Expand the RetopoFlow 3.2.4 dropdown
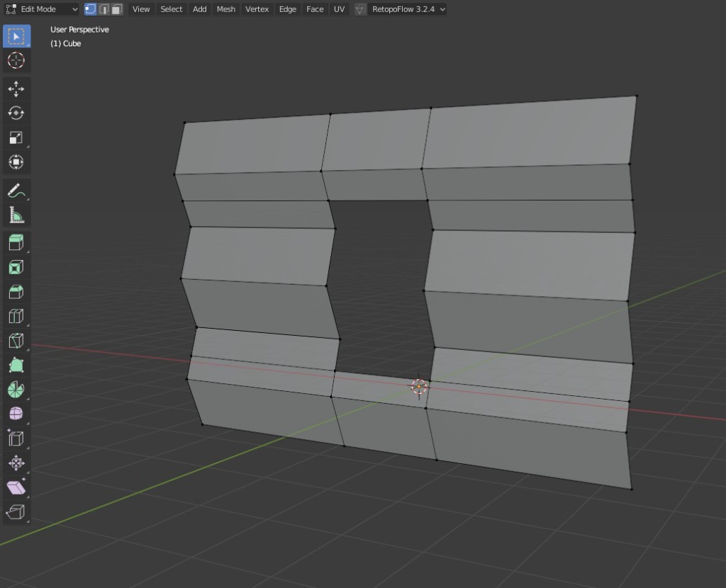Screen dimensions: 726x588 point(408,9)
